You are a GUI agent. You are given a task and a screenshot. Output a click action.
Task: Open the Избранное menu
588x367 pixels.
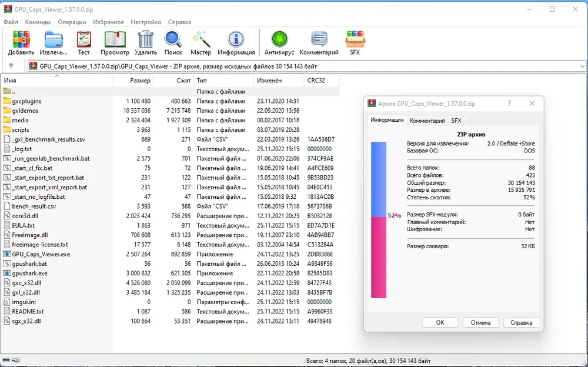[108, 22]
